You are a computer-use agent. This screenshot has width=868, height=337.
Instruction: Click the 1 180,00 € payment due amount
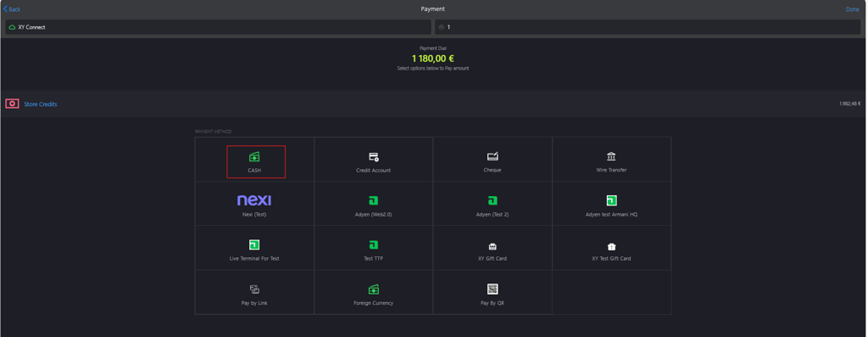click(433, 59)
